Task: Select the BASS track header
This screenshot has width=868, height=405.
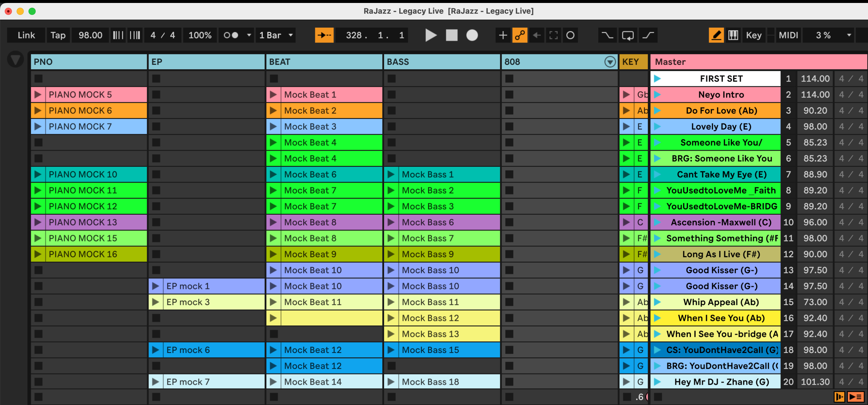Action: [x=442, y=62]
